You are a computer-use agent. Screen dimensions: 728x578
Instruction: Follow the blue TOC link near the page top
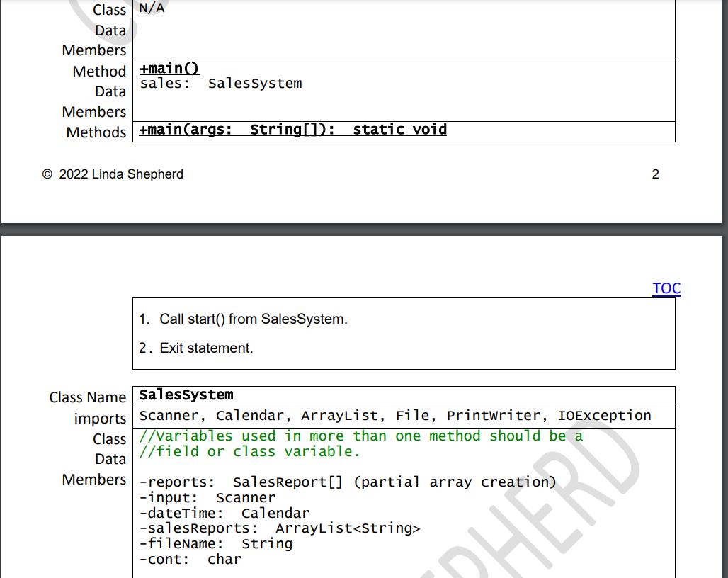[666, 288]
